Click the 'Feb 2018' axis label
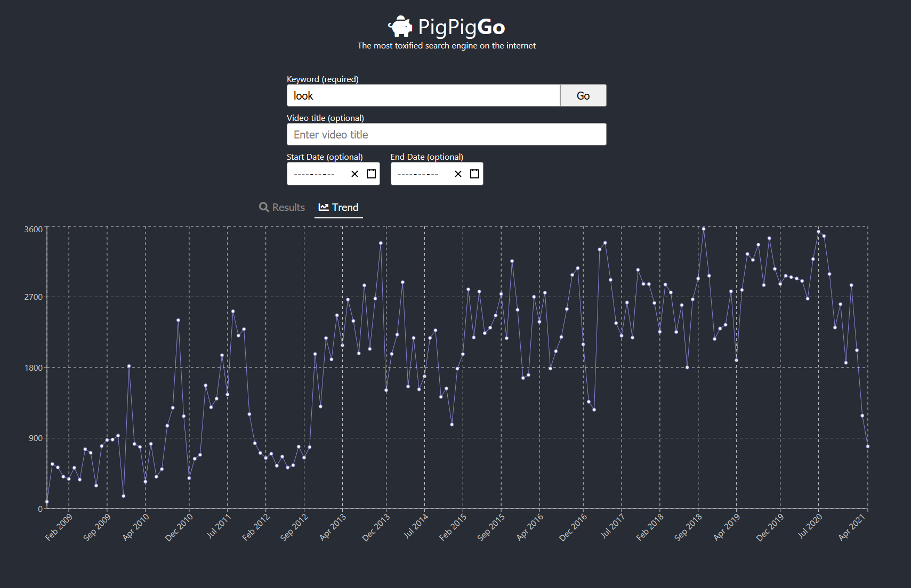This screenshot has height=588, width=911. pyautogui.click(x=650, y=527)
